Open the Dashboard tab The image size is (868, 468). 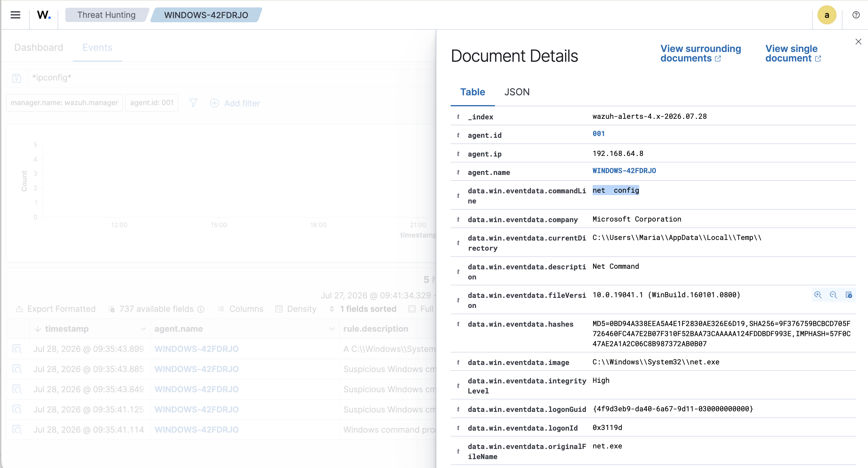[39, 48]
